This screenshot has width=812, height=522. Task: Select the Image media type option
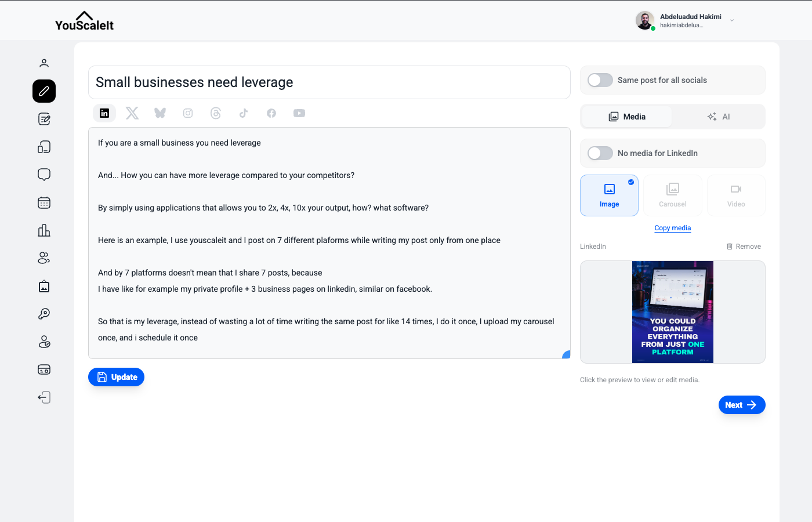609,195
